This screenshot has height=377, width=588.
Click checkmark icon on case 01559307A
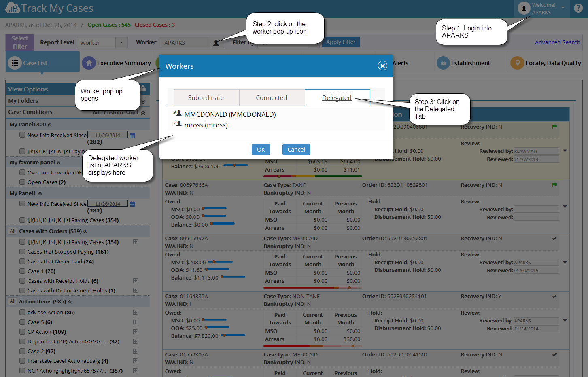(554, 354)
